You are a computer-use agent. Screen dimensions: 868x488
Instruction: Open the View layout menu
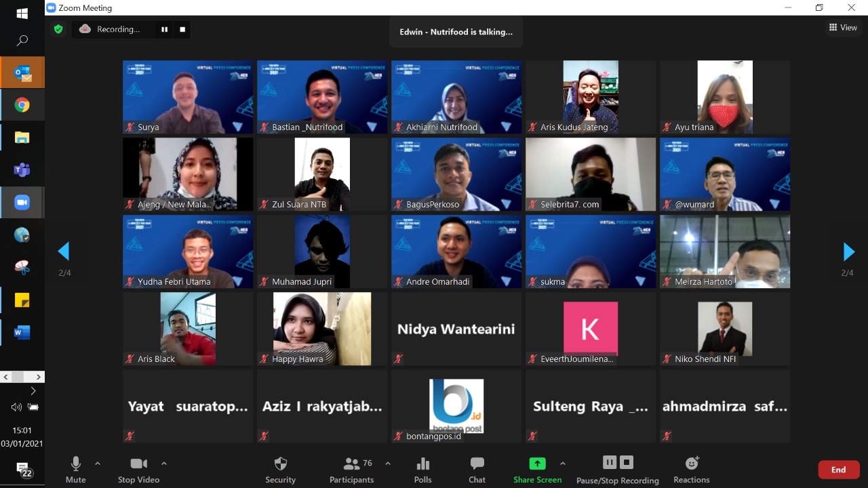tap(843, 28)
